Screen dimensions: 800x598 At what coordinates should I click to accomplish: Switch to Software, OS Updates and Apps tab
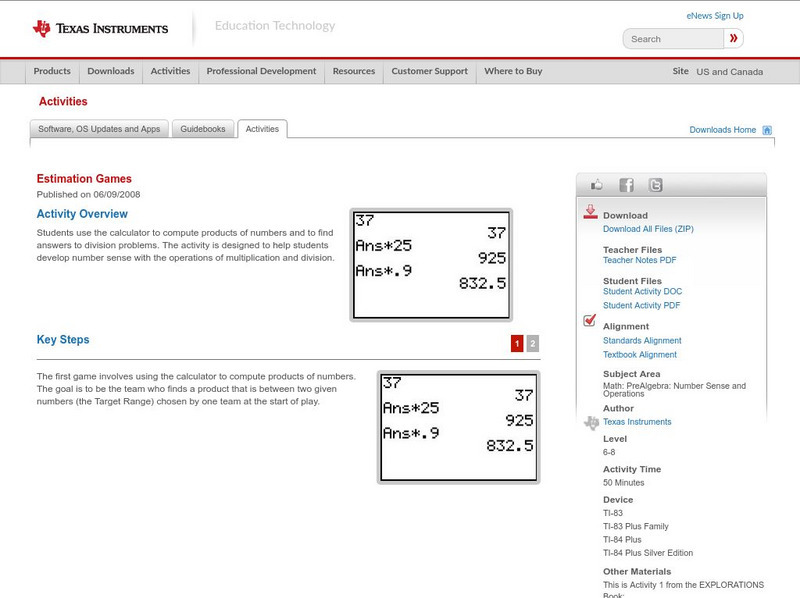coord(99,129)
